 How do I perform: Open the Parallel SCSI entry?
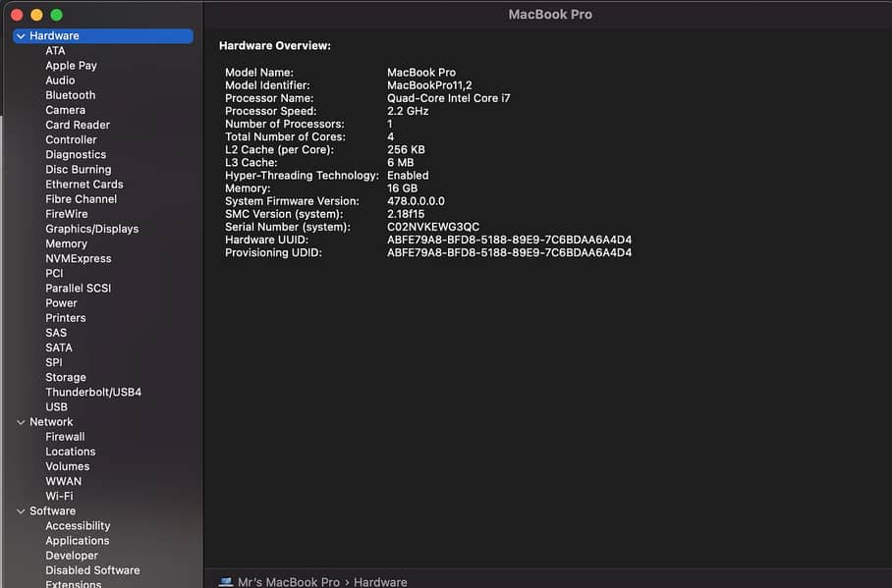[x=79, y=288]
